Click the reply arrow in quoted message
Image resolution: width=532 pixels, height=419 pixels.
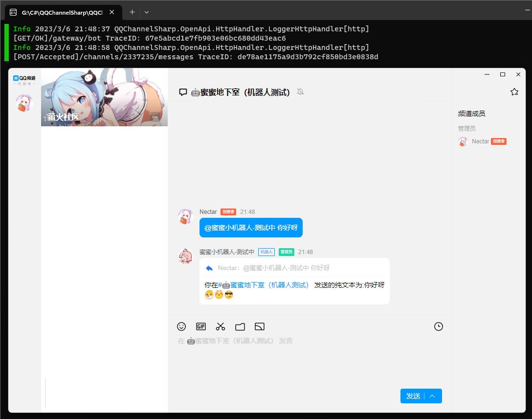tap(209, 268)
